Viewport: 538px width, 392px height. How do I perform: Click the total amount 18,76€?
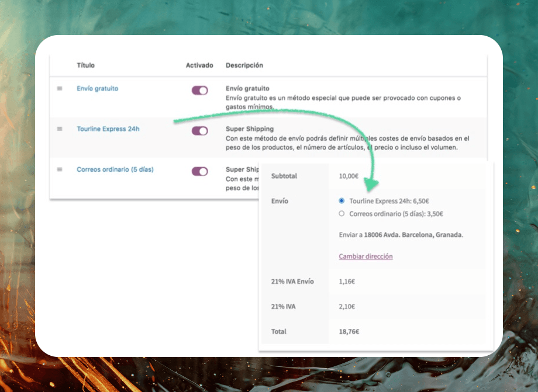349,332
